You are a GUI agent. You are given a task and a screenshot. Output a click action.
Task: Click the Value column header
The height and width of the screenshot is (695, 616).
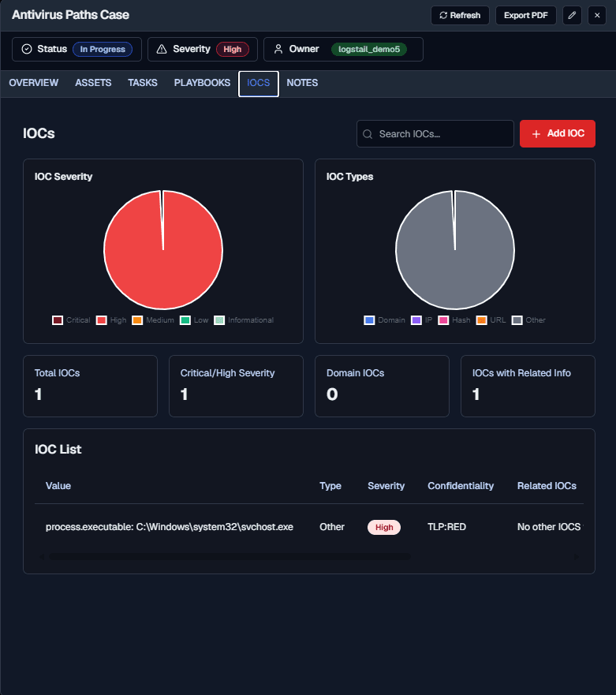click(58, 486)
